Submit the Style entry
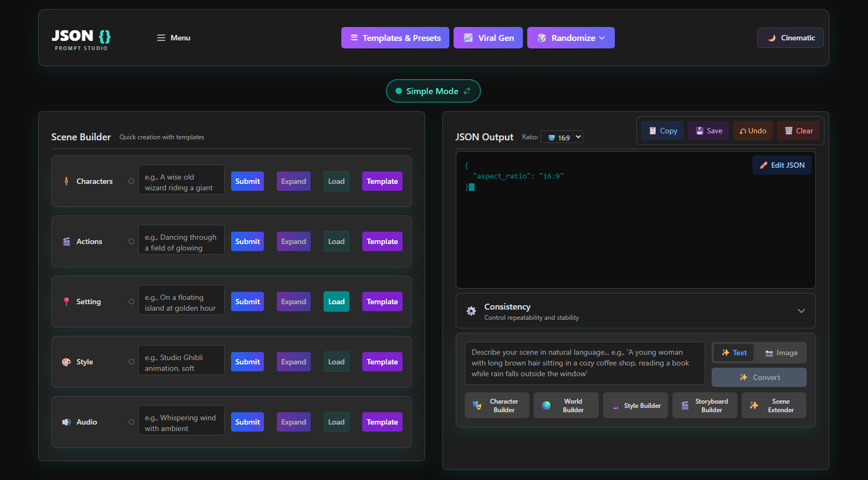Viewport: 868px width, 480px height. tap(247, 362)
